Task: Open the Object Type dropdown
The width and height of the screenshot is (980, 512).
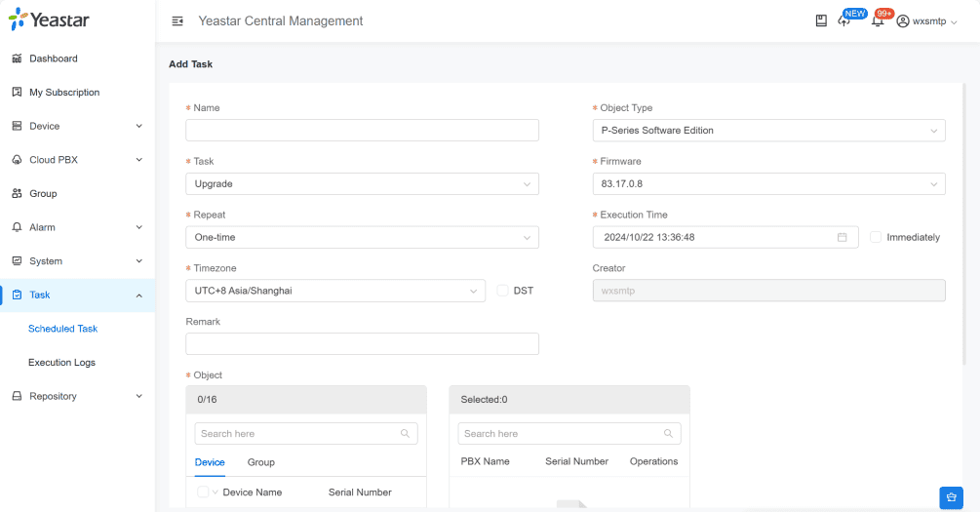Action: point(768,131)
